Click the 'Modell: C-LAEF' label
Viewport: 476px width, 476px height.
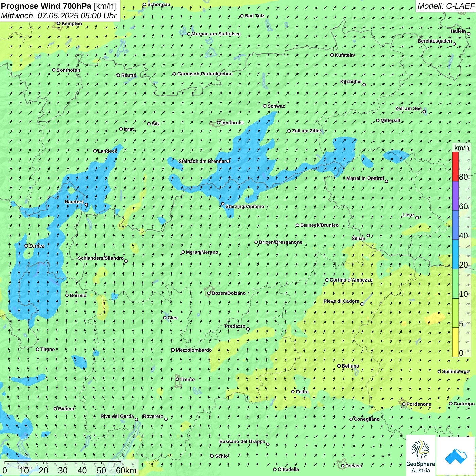[x=446, y=6]
